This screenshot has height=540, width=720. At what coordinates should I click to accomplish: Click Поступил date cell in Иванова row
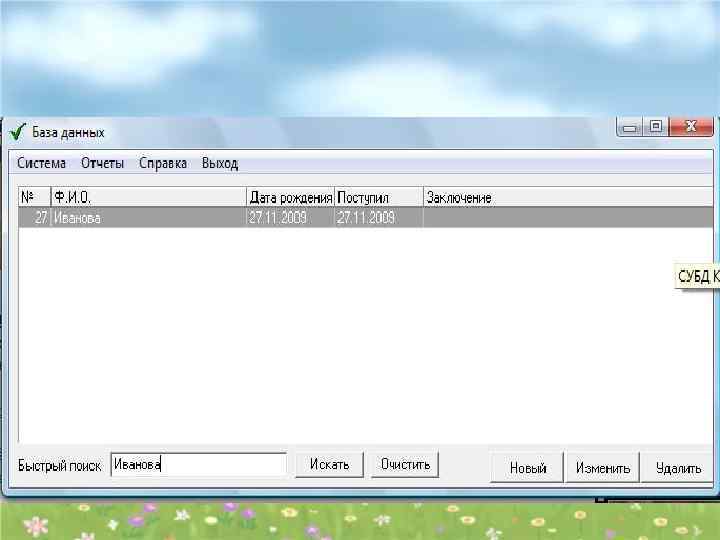[379, 217]
